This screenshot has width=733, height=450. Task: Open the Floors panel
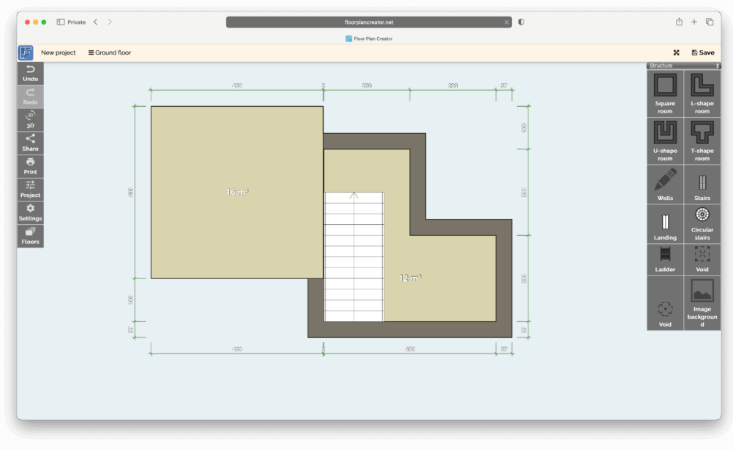(x=30, y=236)
